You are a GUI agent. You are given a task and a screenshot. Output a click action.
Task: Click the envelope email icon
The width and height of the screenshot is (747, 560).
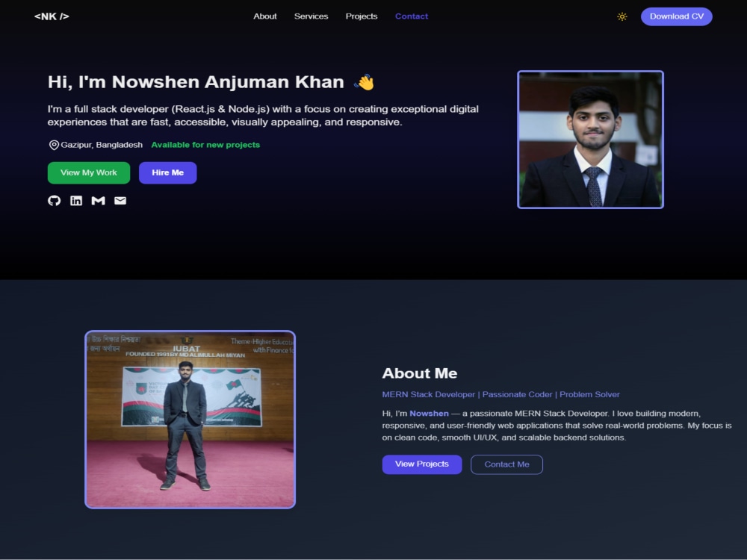(x=120, y=200)
